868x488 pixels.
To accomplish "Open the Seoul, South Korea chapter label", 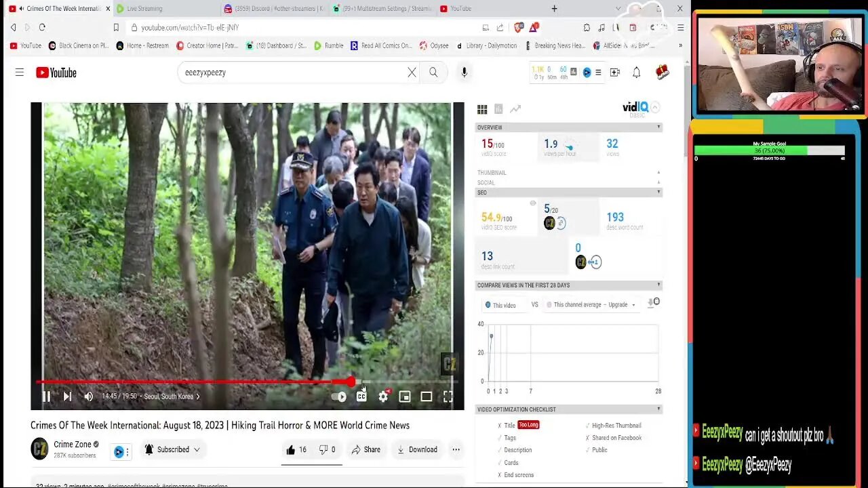I will pyautogui.click(x=172, y=396).
